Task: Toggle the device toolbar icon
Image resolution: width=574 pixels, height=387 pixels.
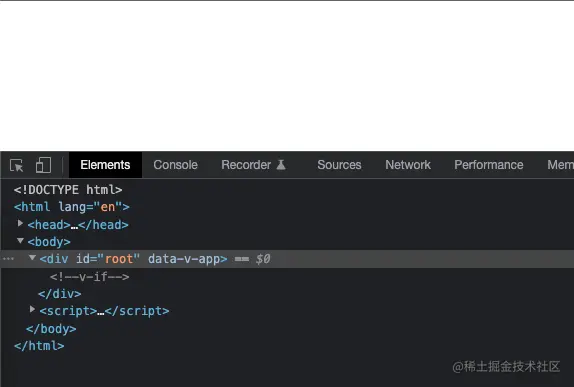Action: pos(43,165)
